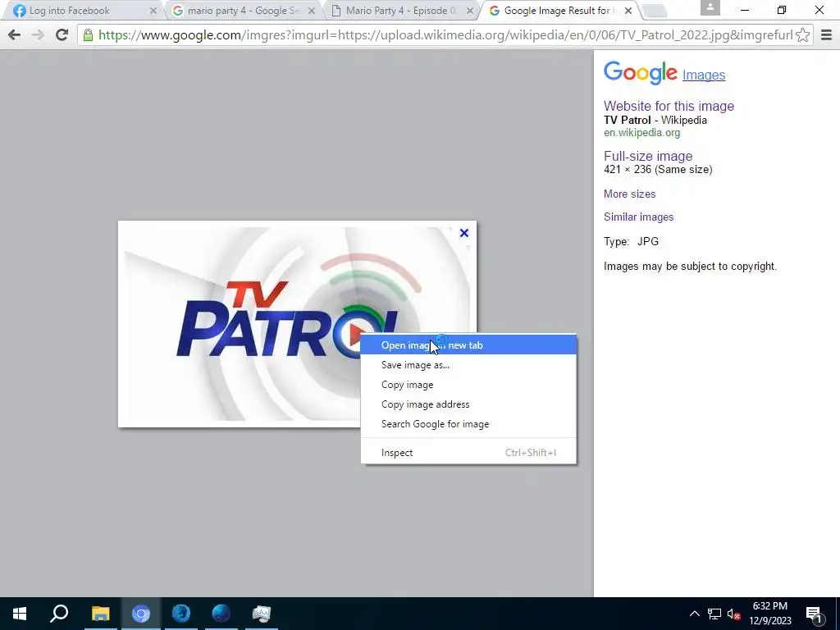Click the Chrome icon on the taskbar
Viewport: 840px width, 630px height.
tap(141, 614)
